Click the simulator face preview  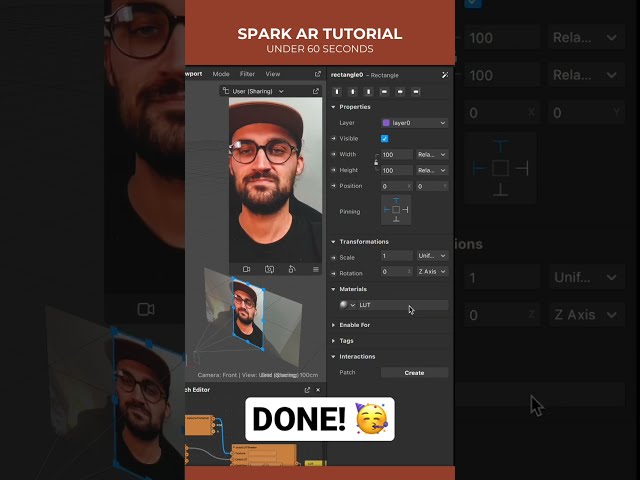[275, 180]
